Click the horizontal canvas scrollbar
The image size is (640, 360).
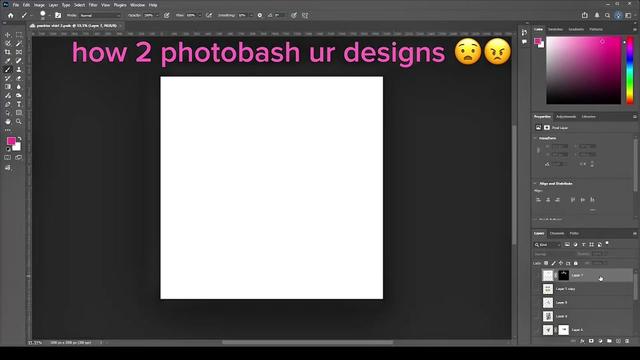pyautogui.click(x=308, y=342)
